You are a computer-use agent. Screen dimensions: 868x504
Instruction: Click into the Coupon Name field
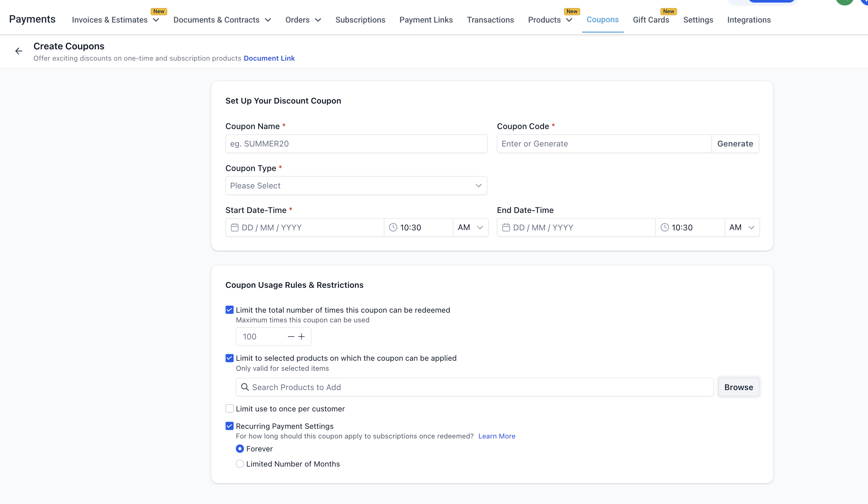[356, 144]
